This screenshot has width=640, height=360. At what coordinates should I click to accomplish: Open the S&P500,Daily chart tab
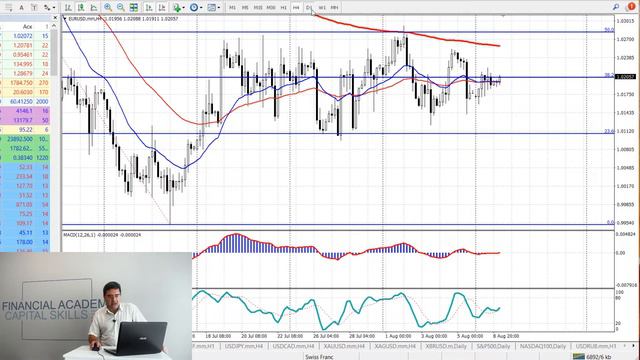493,346
